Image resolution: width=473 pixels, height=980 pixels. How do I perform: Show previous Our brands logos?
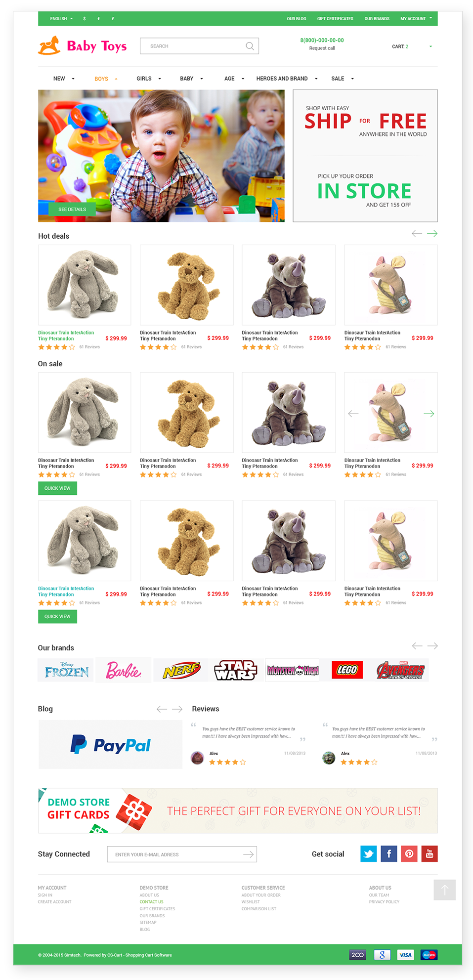(x=417, y=646)
